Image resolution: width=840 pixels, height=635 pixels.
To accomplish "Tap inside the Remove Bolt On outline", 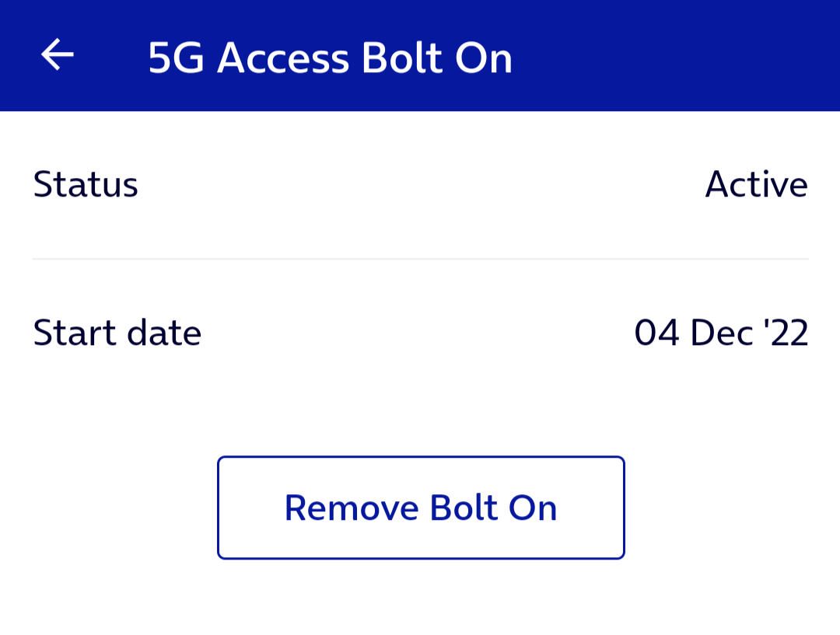I will [x=420, y=507].
